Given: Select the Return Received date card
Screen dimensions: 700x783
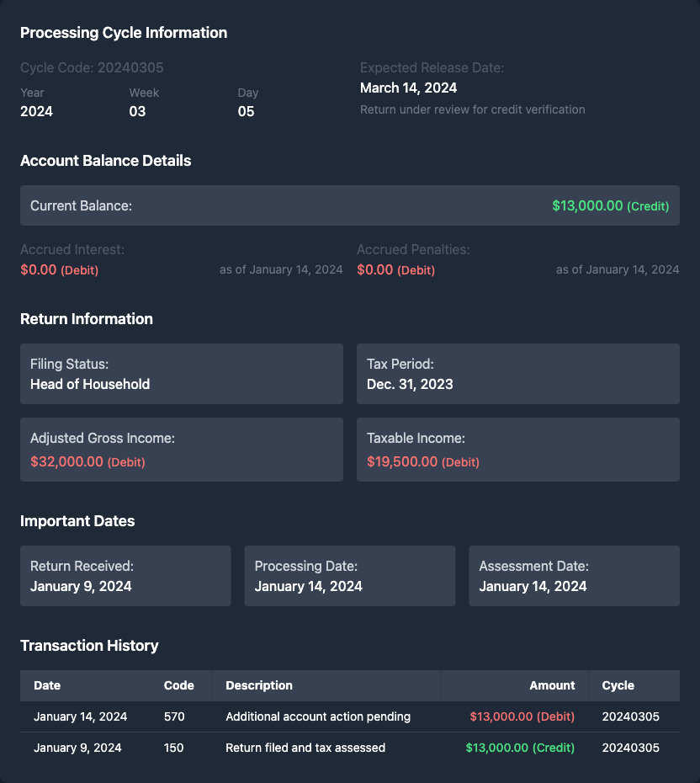Looking at the screenshot, I should [125, 576].
